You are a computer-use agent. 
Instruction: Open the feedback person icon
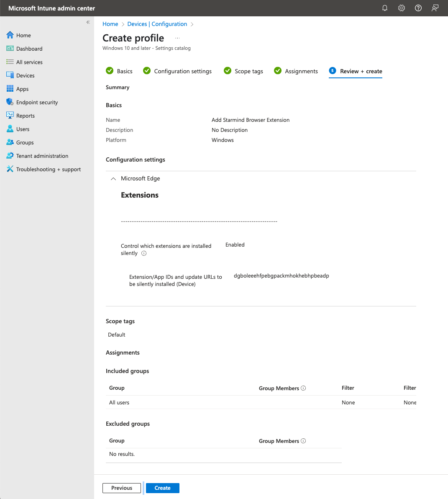pos(435,8)
